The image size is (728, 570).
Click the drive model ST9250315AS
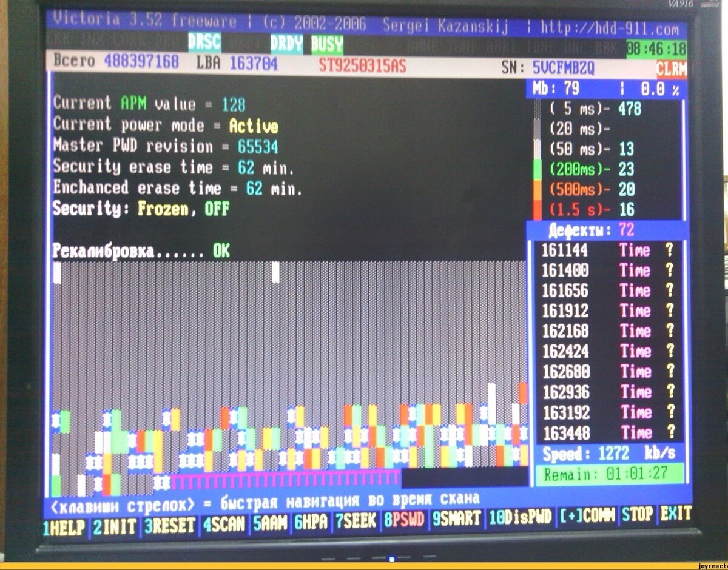click(x=362, y=65)
